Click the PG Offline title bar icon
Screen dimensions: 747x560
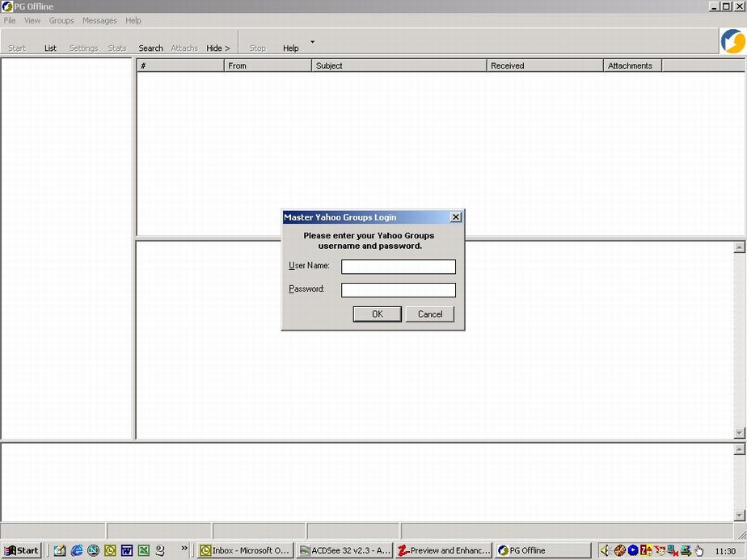7,6
